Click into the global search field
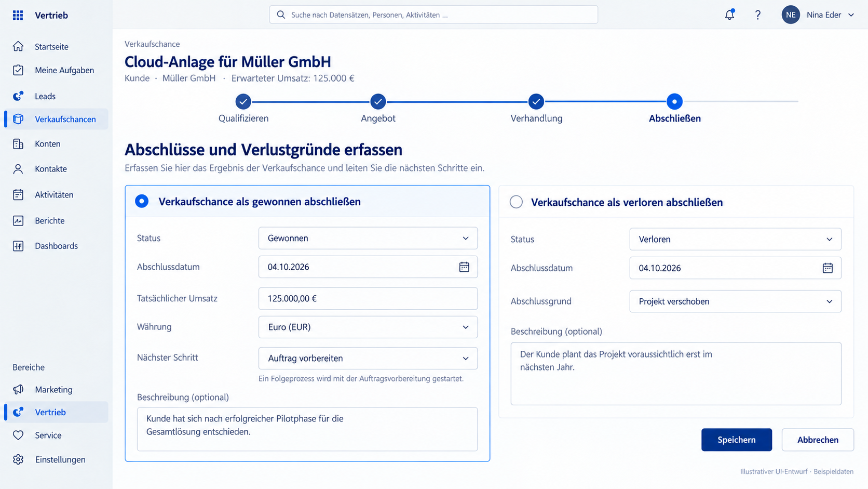 (433, 15)
